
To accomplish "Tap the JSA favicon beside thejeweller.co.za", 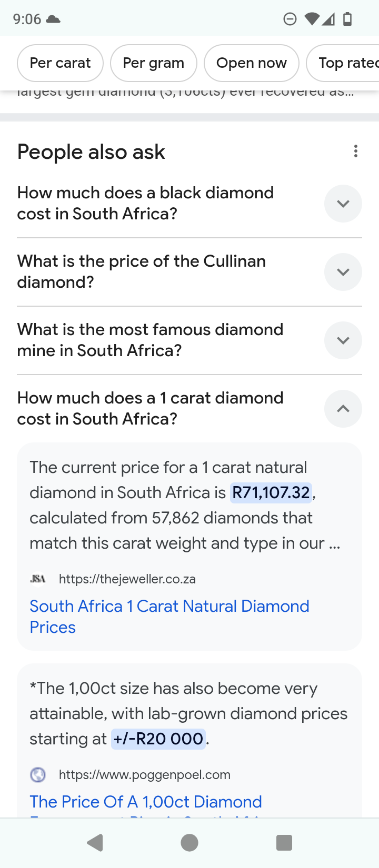I will pos(38,579).
